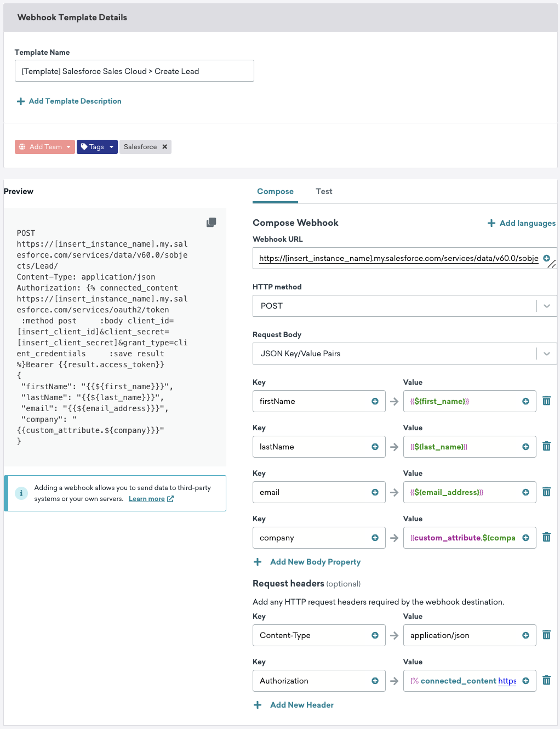This screenshot has width=560, height=729.
Task: Delete the company body property
Action: pyautogui.click(x=546, y=538)
